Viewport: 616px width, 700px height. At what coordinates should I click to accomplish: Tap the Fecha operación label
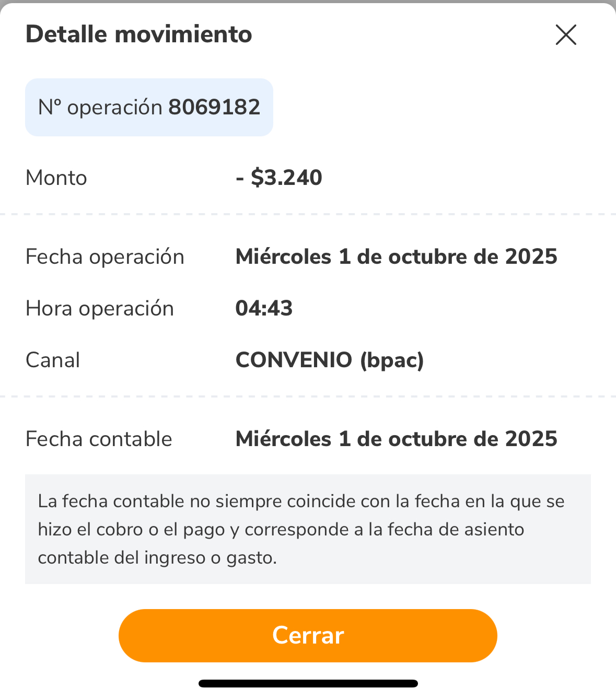(105, 257)
